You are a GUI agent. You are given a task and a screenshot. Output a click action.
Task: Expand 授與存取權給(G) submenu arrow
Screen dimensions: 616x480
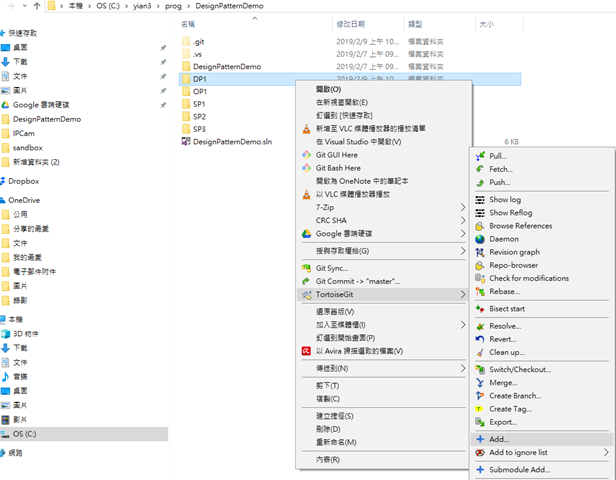coord(463,251)
